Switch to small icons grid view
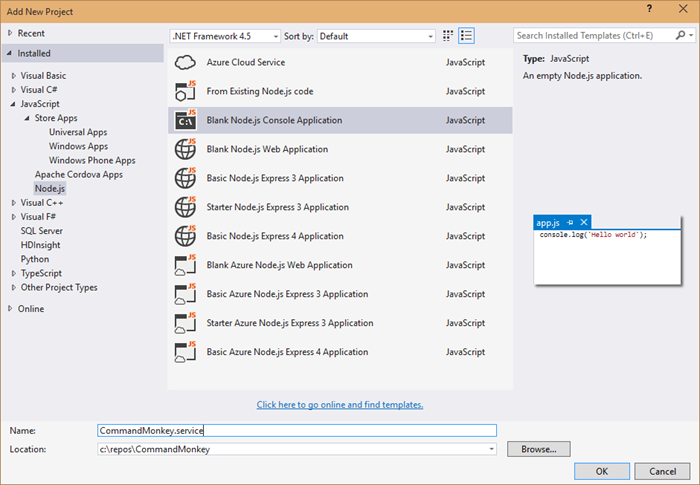This screenshot has height=485, width=700. [x=448, y=36]
